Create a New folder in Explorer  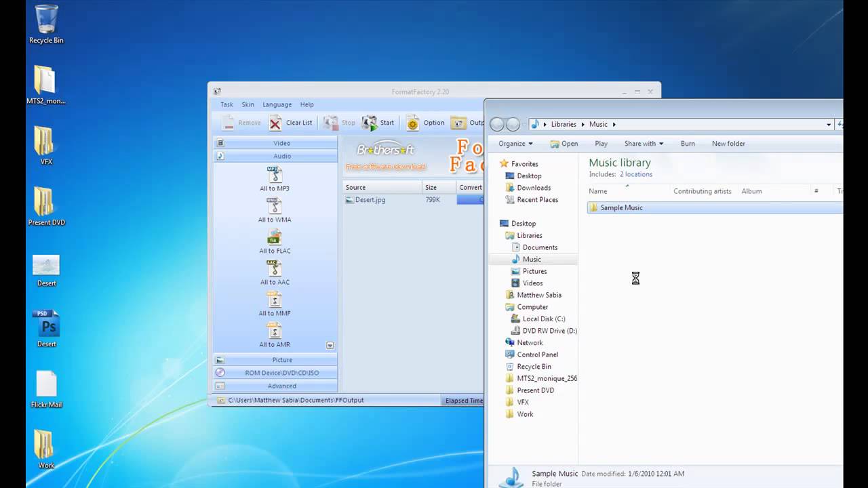pos(728,144)
